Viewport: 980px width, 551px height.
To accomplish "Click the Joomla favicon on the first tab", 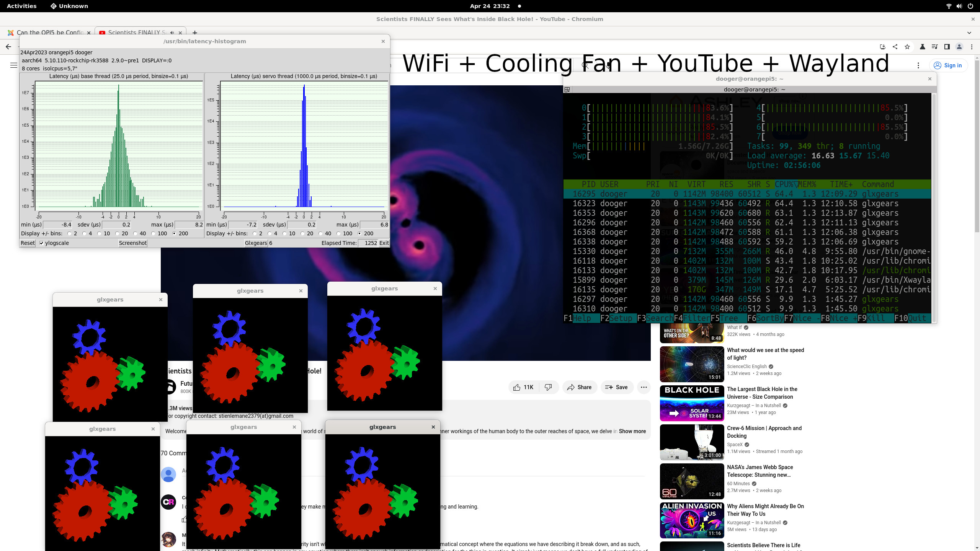I will point(11,33).
